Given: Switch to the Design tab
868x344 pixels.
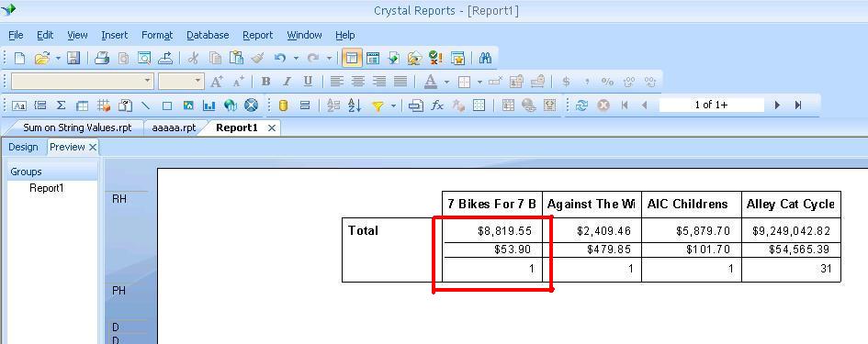Looking at the screenshot, I should (x=23, y=147).
